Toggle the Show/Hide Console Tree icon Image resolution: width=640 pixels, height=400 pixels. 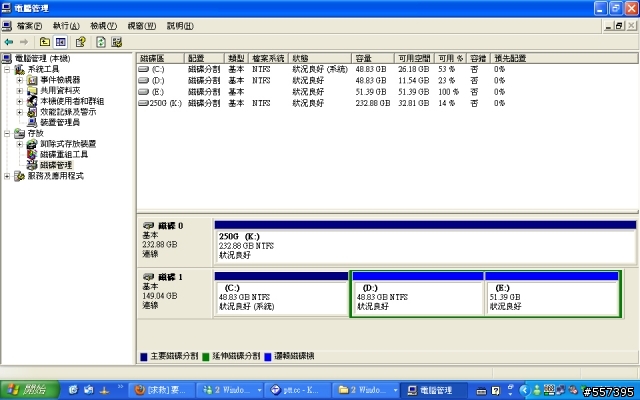[x=61, y=42]
